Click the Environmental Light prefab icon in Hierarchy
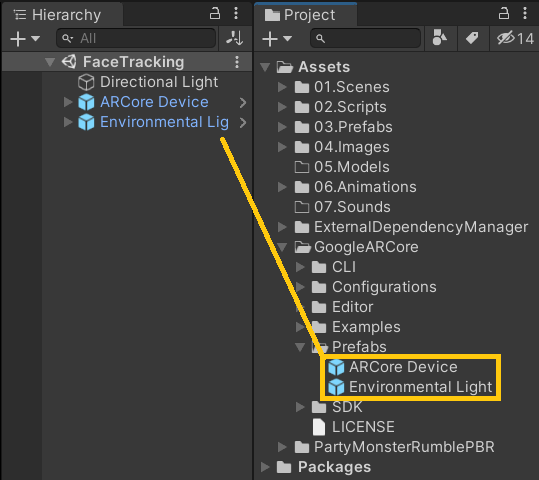This screenshot has width=539, height=480. (x=86, y=122)
